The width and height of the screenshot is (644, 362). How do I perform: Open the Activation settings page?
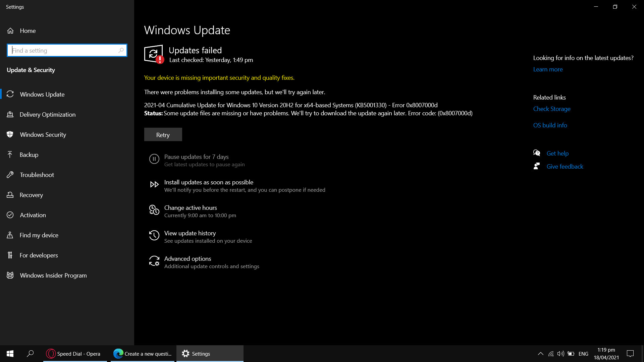point(67,215)
